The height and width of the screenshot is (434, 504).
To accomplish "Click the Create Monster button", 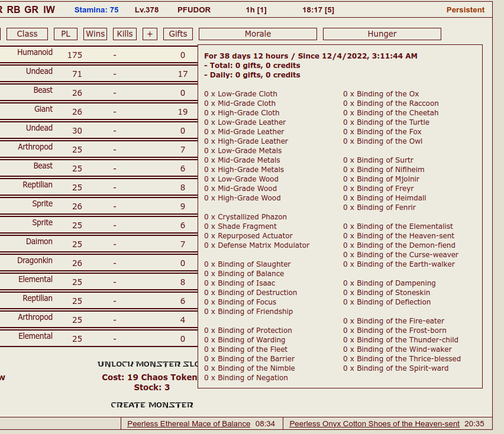I will tap(152, 405).
